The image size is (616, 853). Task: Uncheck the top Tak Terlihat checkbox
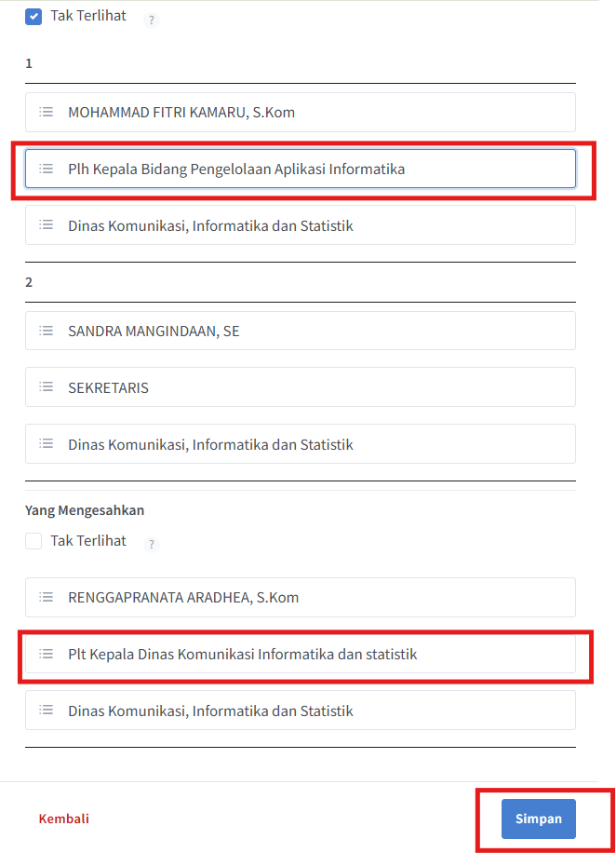pos(33,16)
